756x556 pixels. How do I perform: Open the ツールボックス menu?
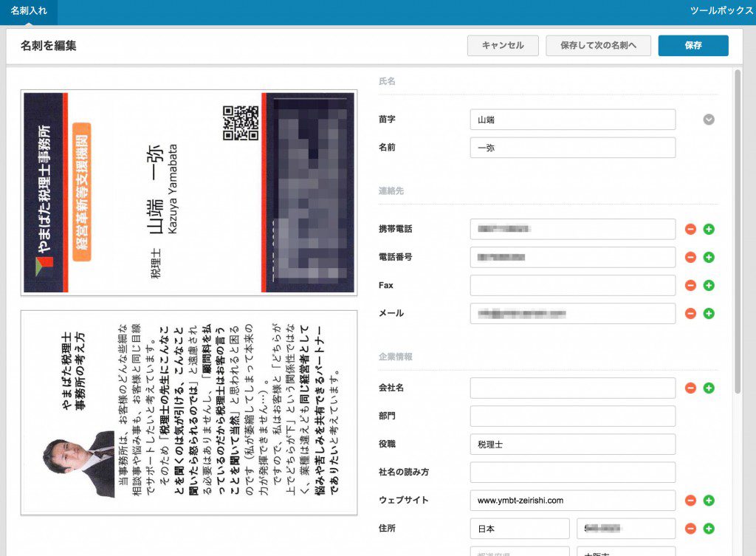(x=721, y=10)
